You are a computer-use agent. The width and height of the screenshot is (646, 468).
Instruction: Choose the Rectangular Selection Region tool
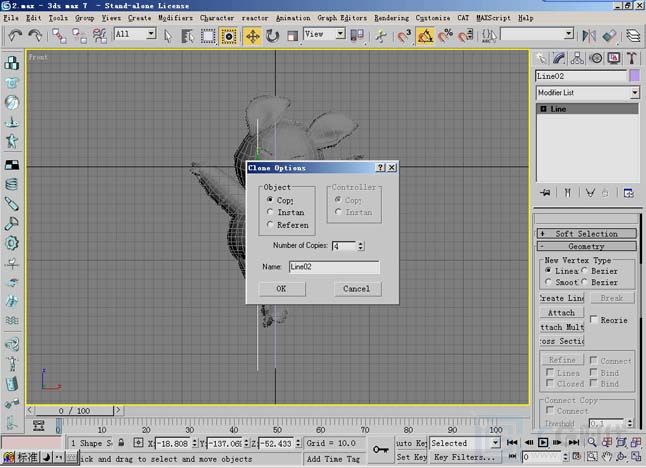(x=208, y=36)
